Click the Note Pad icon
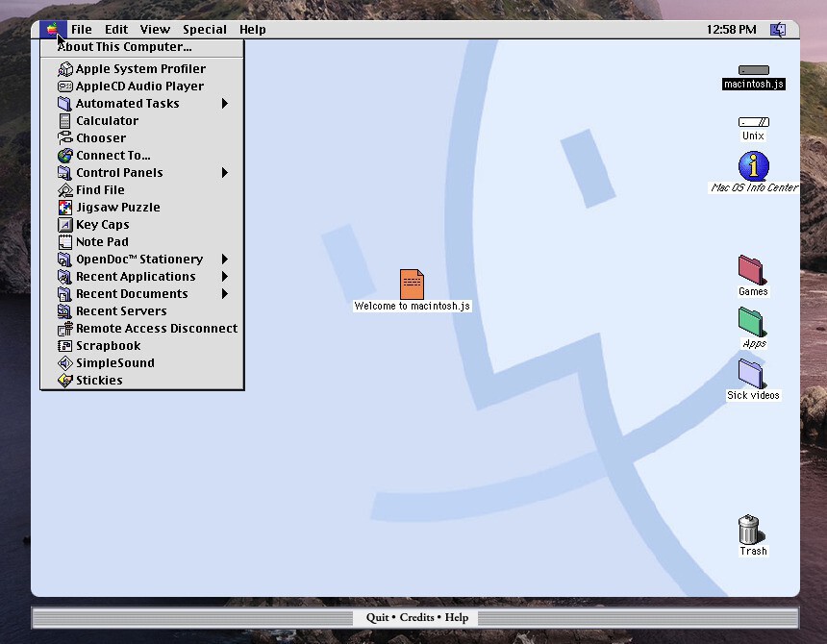The width and height of the screenshot is (827, 644). click(x=64, y=242)
